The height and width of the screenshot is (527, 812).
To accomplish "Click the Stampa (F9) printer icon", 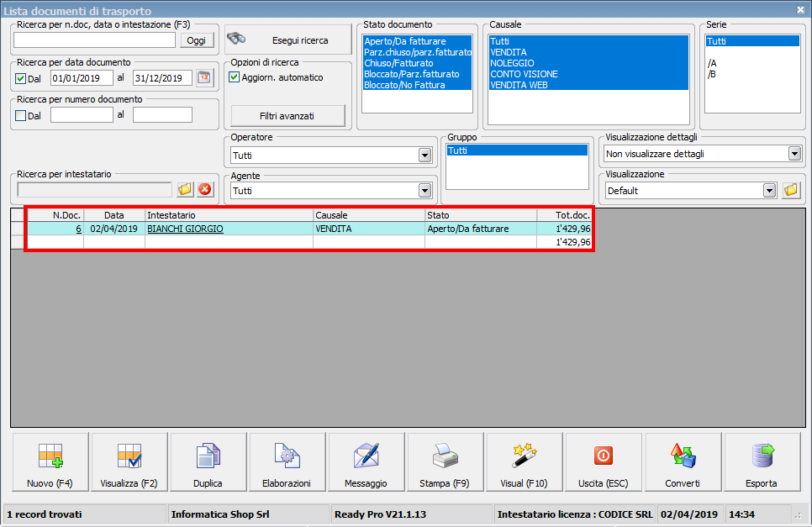I will tap(445, 456).
